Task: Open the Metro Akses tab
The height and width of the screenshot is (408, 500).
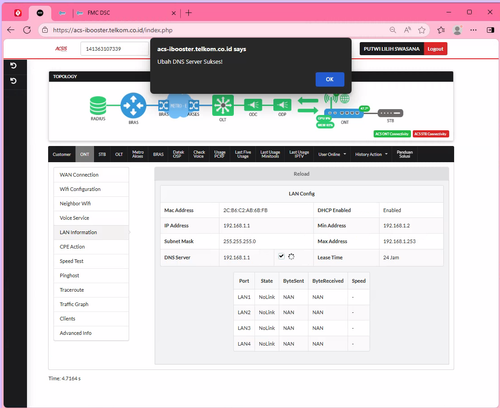Action: click(x=138, y=154)
